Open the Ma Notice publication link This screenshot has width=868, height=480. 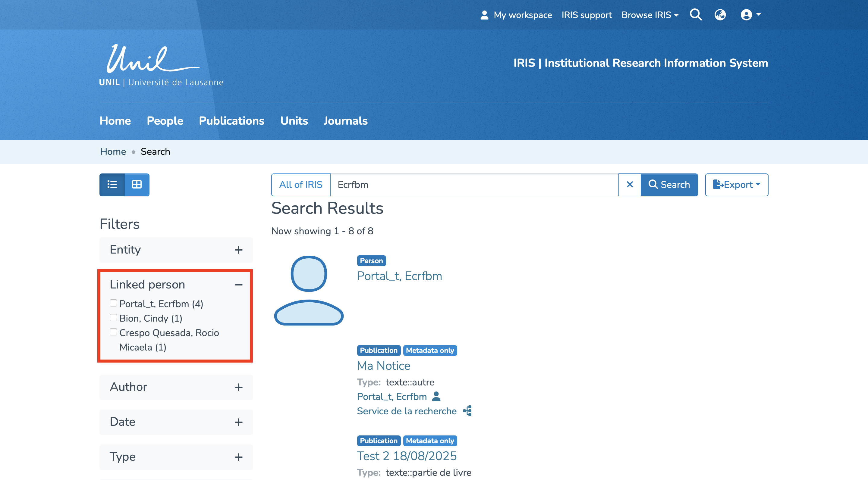(383, 366)
